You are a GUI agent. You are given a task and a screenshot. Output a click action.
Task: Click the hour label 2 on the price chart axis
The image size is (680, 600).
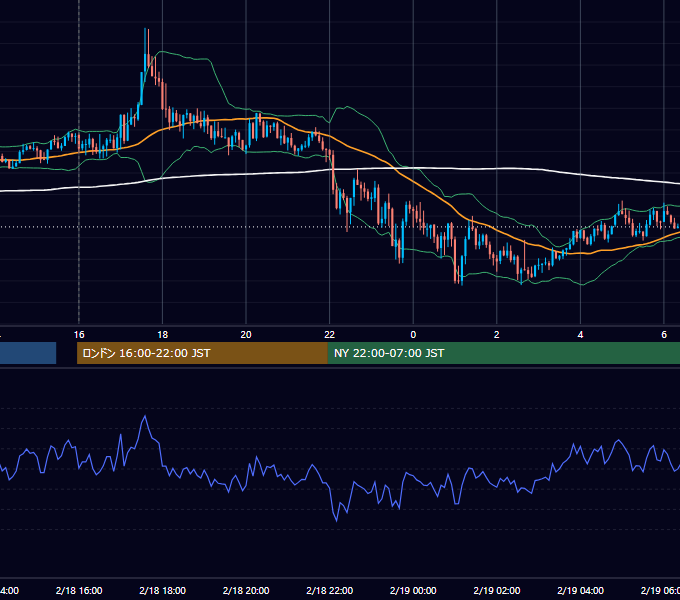tap(497, 335)
